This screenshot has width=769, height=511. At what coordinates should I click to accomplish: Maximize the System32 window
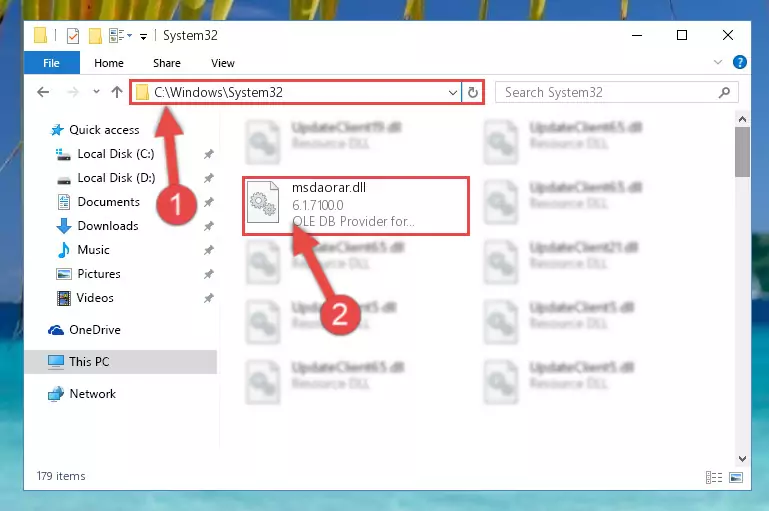click(x=682, y=35)
